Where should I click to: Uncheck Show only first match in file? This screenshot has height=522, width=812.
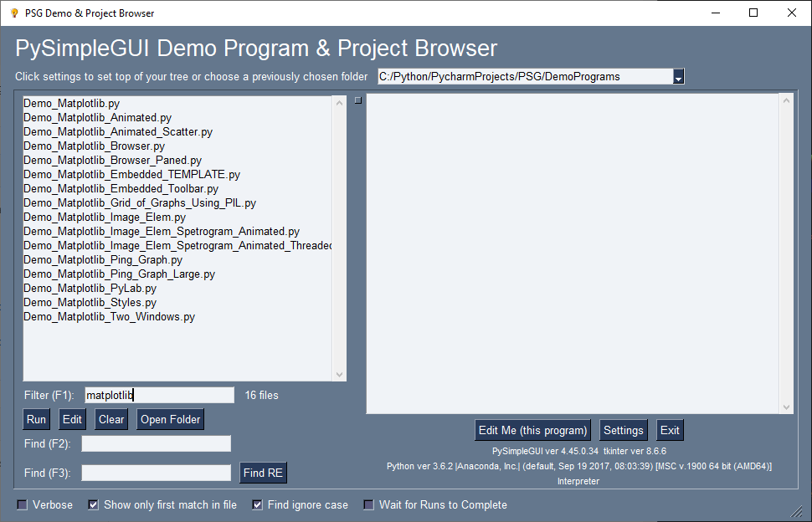click(x=93, y=504)
